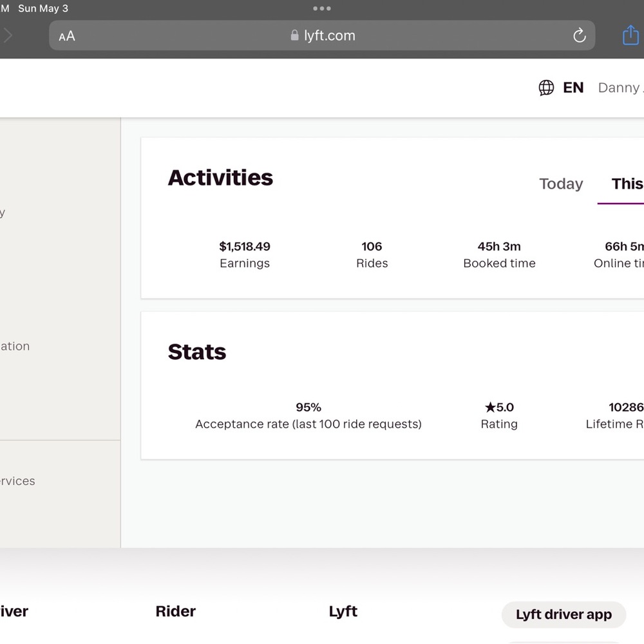
Task: Click the 45h 3m booked time value
Action: (499, 247)
